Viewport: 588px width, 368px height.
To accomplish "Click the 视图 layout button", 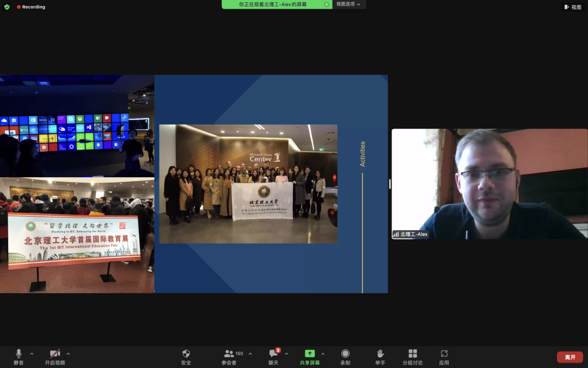I will 573,7.
